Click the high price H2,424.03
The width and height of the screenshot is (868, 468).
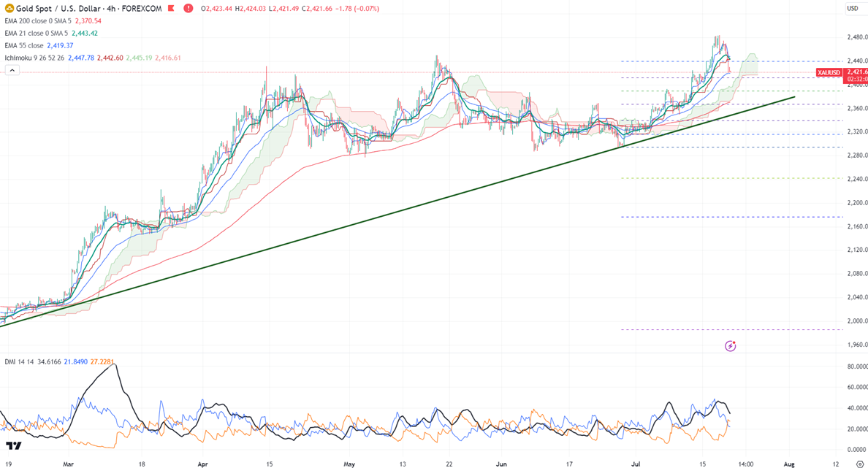click(251, 9)
